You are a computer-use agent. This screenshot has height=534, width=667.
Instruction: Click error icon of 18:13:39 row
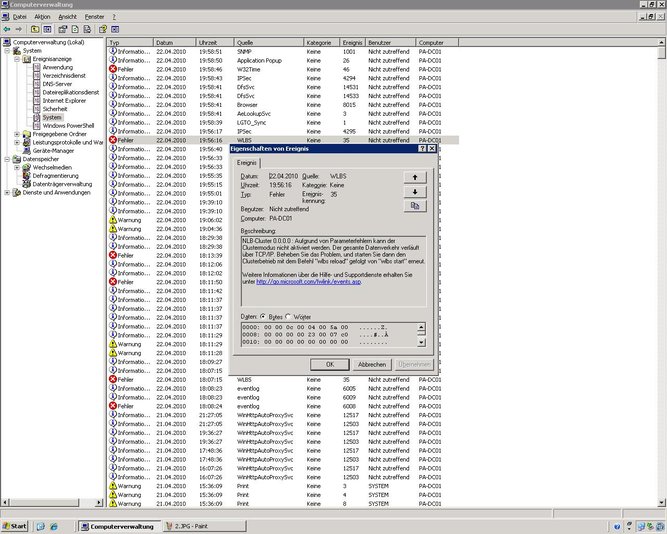tap(113, 255)
